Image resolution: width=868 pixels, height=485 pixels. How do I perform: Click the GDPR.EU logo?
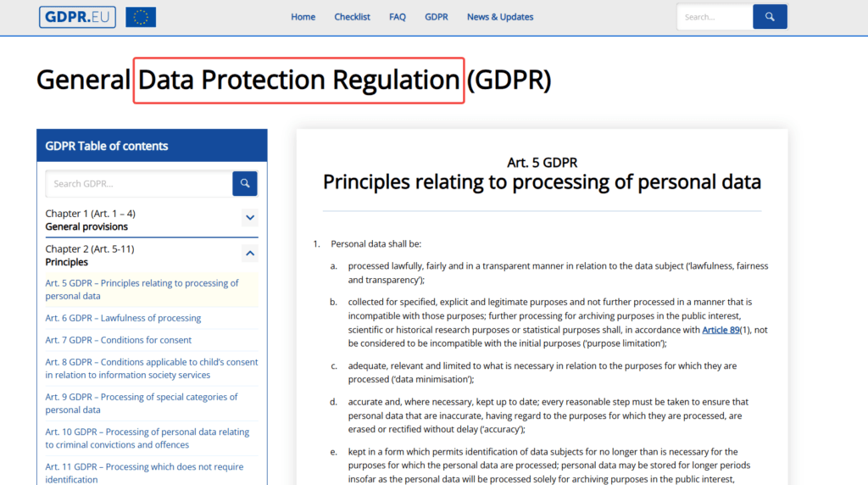tap(77, 17)
